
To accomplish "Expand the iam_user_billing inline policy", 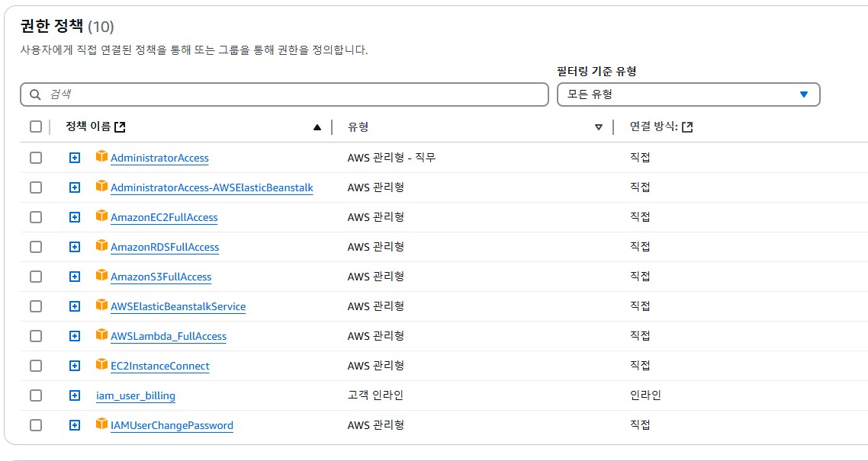I will point(75,395).
